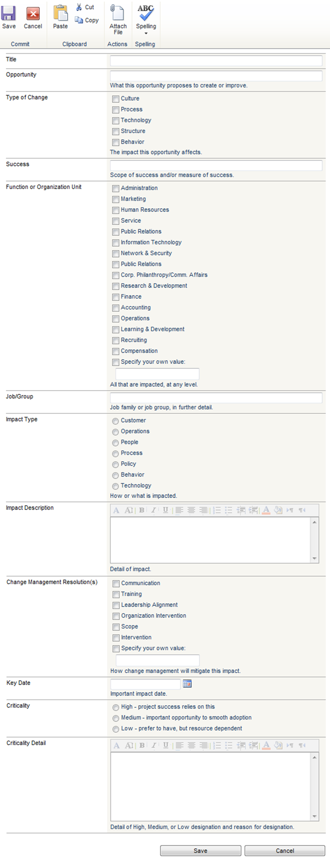Viewport: 330px width, 868px height.
Task: Apply italic in Criticality Detail toolbar
Action: pyautogui.click(x=154, y=745)
